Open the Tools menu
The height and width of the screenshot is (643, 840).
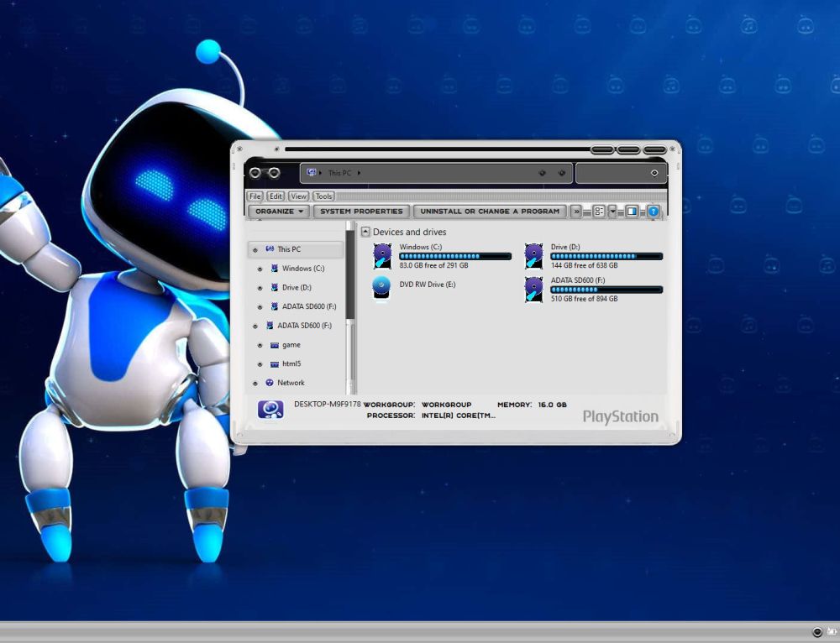point(323,196)
